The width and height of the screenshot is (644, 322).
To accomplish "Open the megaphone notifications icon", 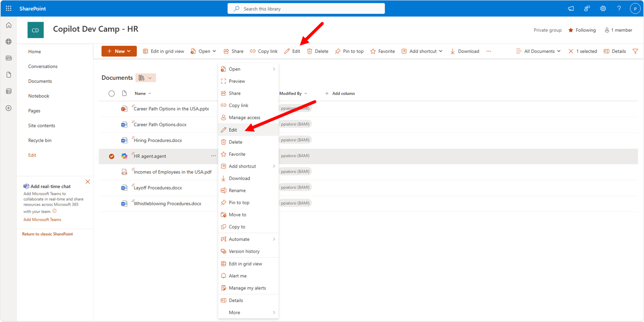I will coord(571,8).
